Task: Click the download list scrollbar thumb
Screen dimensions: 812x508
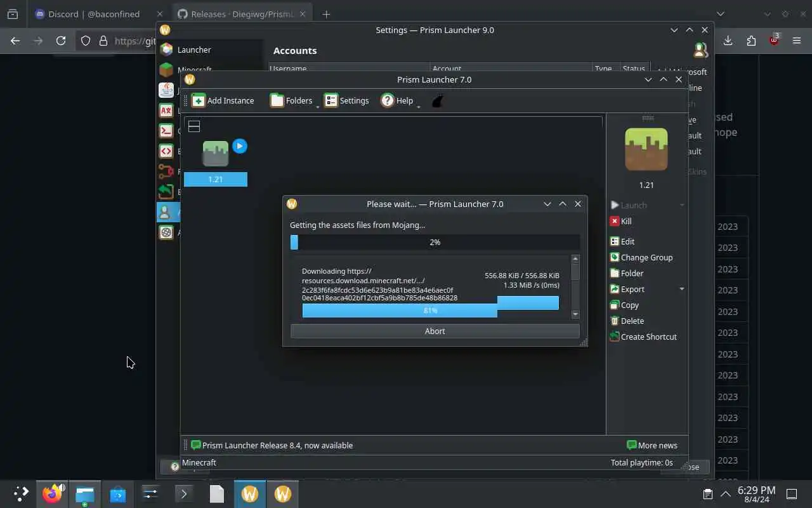Action: tap(575, 271)
